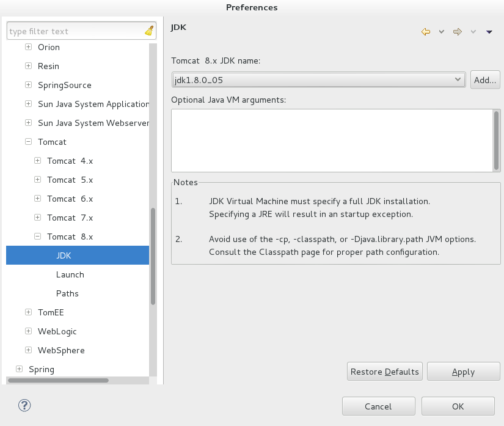Screen dimensions: 504x426
Task: Click the Add... JDK button
Action: click(485, 79)
